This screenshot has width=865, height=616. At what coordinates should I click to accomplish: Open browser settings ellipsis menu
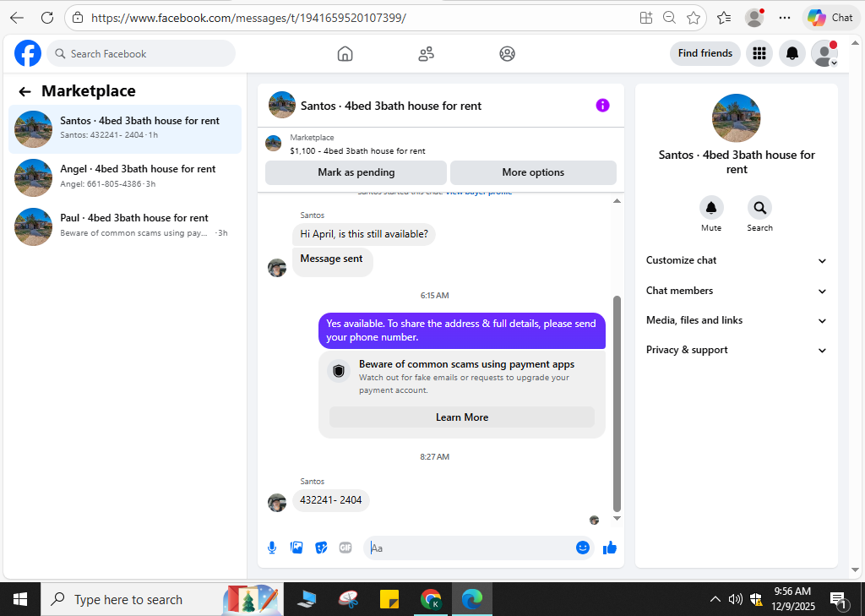785,18
